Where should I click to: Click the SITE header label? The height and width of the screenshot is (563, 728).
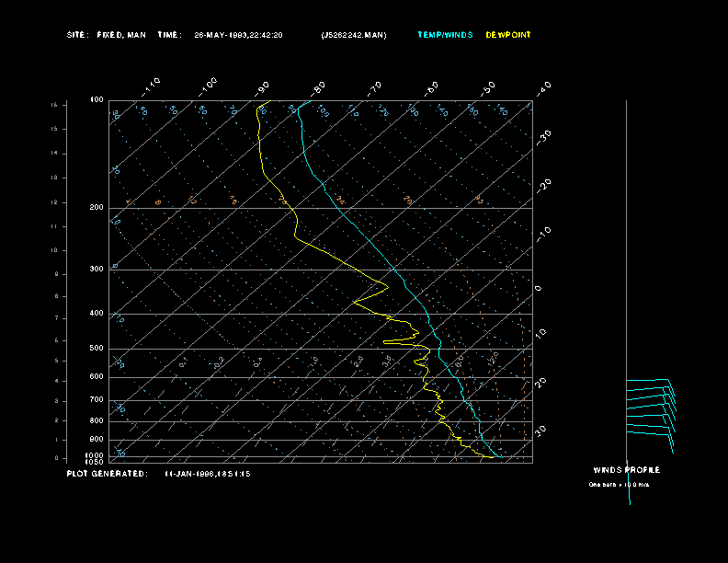pyautogui.click(x=77, y=35)
